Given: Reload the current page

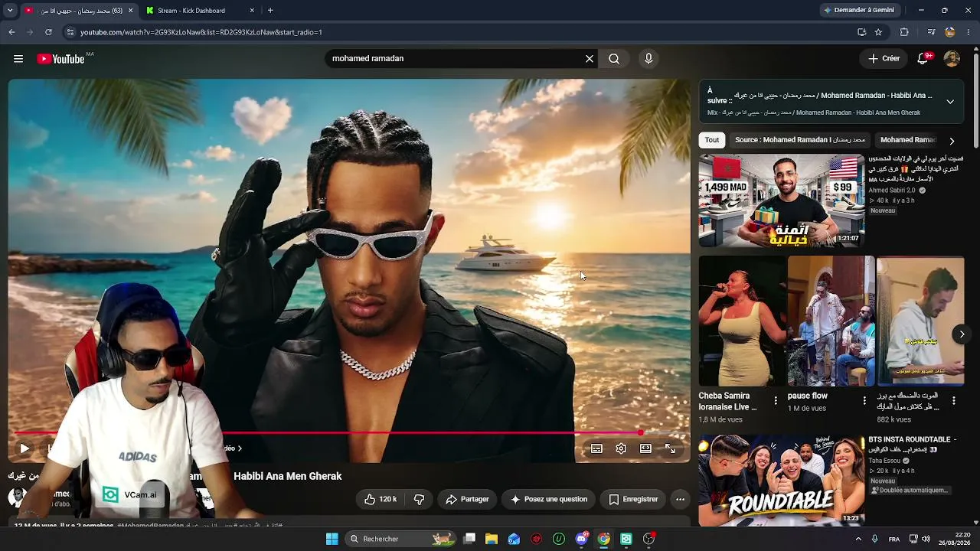Looking at the screenshot, I should (x=48, y=32).
